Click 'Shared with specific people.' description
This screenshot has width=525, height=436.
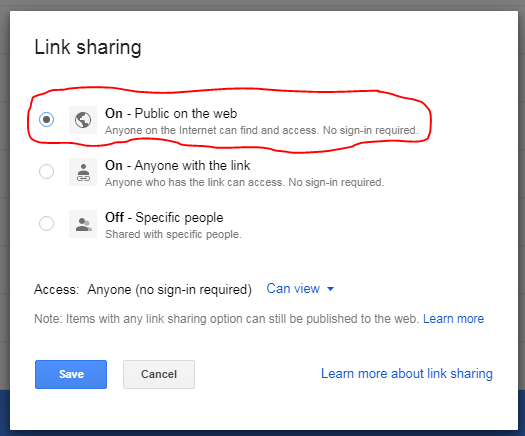pyautogui.click(x=173, y=234)
